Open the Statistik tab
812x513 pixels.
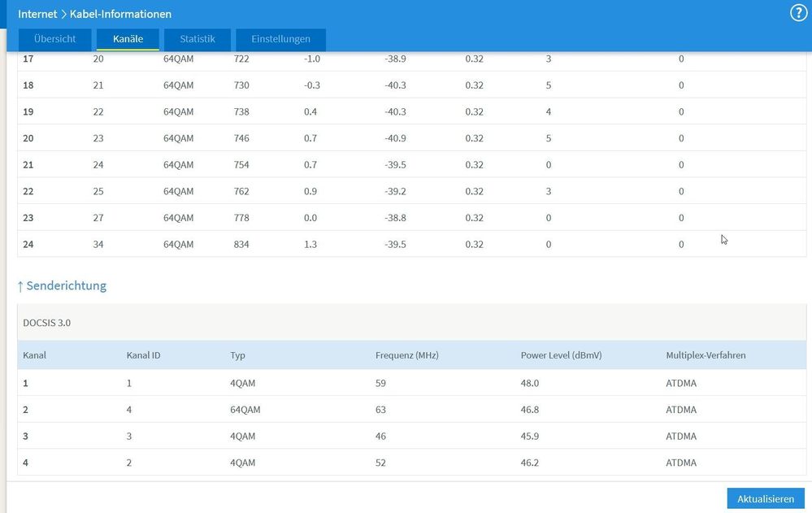[x=198, y=39]
